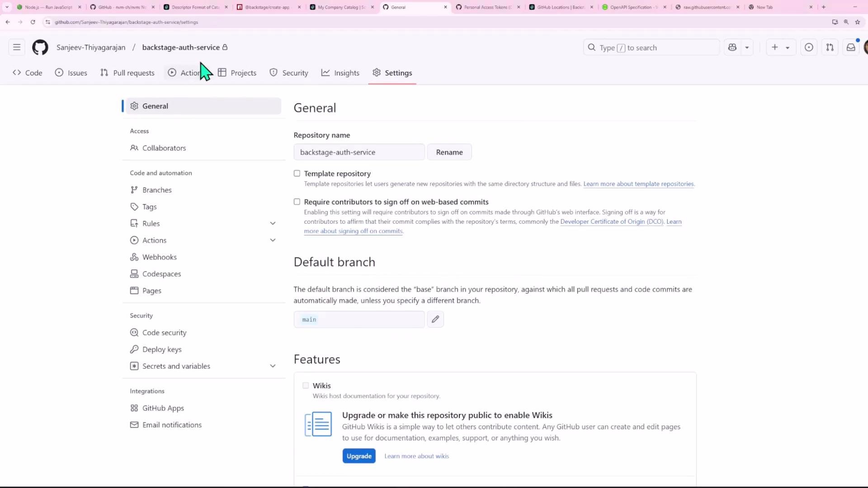View your issues from header icon
The height and width of the screenshot is (488, 868).
809,47
